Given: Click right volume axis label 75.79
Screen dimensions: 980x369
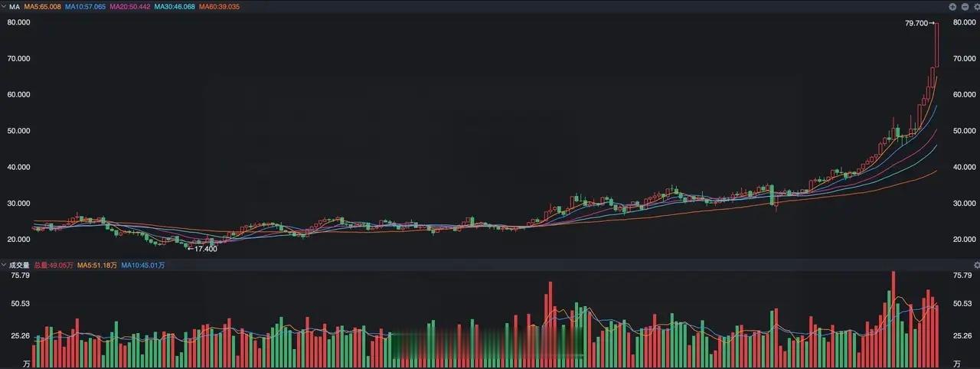Looking at the screenshot, I should tap(962, 275).
